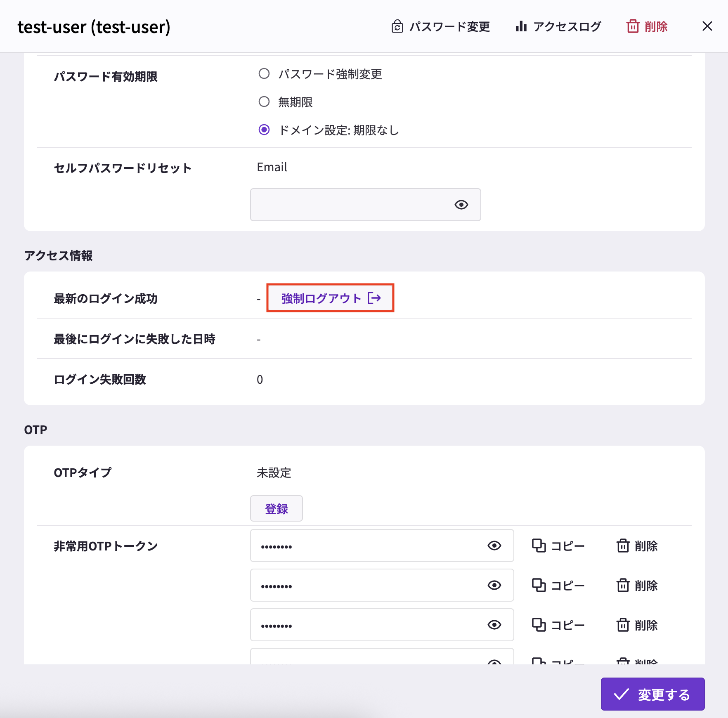
Task: Open アクセスログ bar chart icon
Action: click(521, 26)
